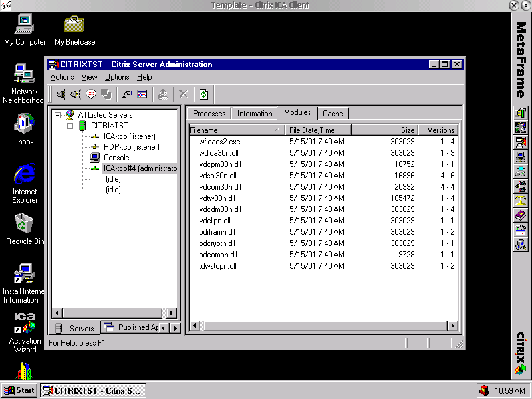Select the My Computer desktop icon
The width and height of the screenshot is (532, 399).
pos(25,30)
